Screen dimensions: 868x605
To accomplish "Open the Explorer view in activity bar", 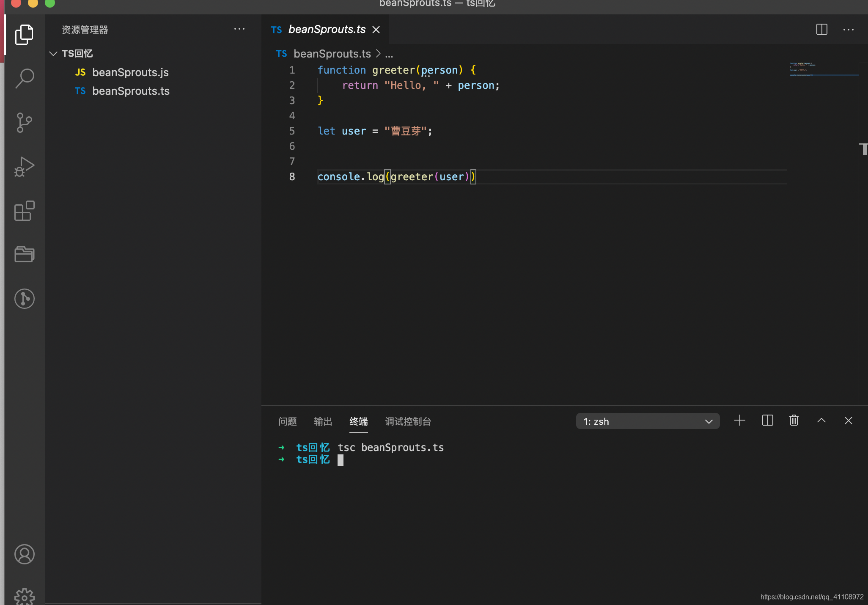I will pyautogui.click(x=24, y=35).
